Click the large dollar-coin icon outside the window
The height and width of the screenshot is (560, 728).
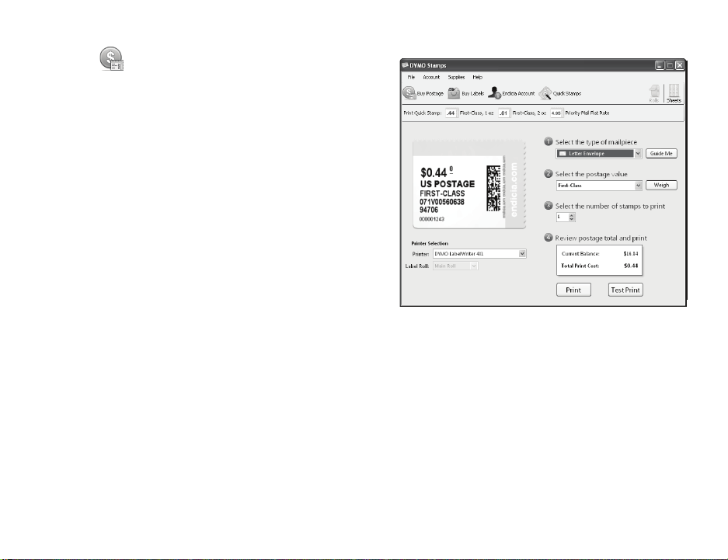[x=111, y=59]
